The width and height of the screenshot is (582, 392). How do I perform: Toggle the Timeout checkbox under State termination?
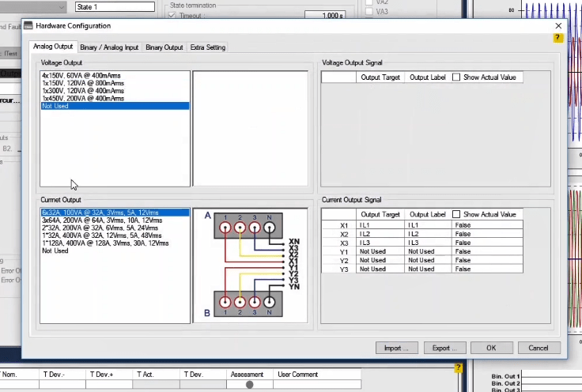tap(172, 16)
